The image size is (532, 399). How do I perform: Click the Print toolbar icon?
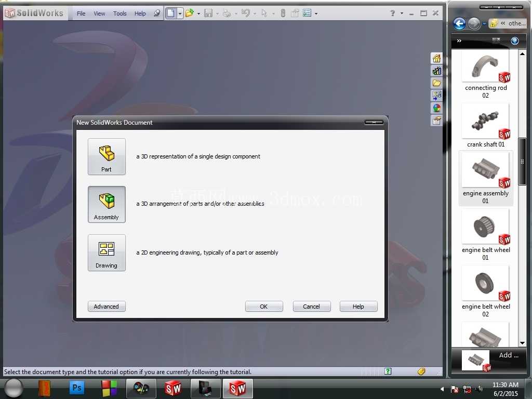(227, 13)
